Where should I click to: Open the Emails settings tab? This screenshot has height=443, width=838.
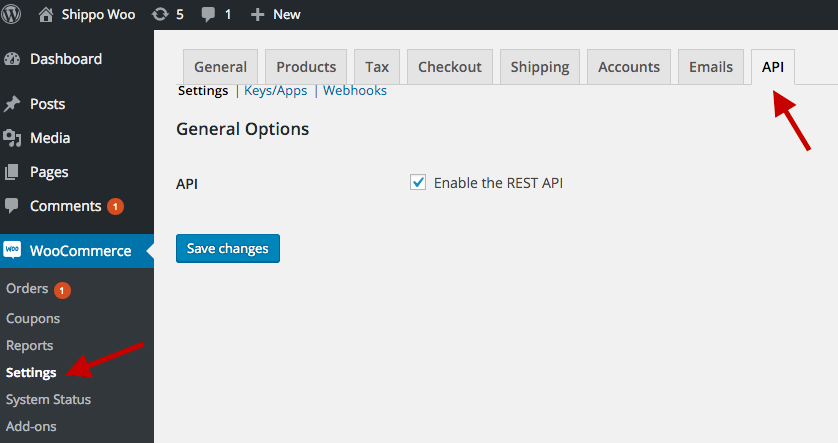pos(711,67)
